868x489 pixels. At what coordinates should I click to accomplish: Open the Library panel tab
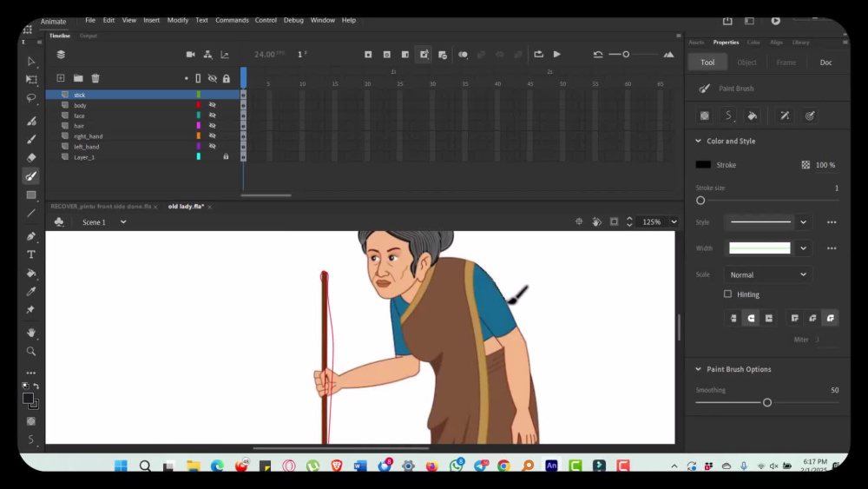tap(800, 42)
